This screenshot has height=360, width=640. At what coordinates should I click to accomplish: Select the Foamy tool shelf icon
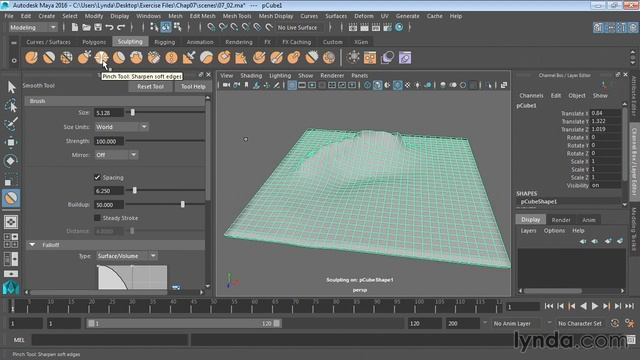tap(136, 58)
